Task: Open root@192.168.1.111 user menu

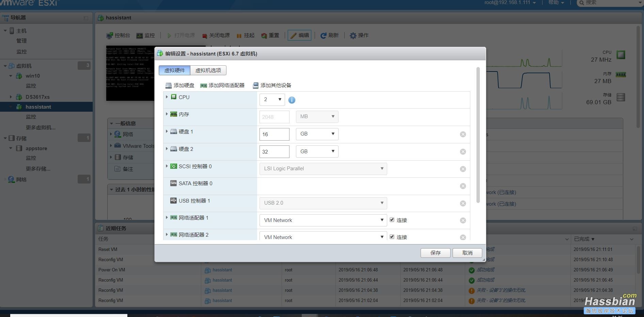Action: click(x=510, y=3)
